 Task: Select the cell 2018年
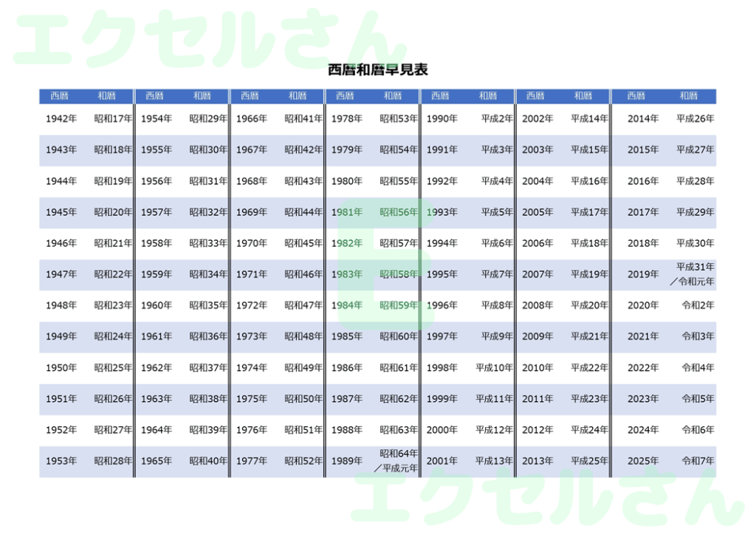point(643,243)
